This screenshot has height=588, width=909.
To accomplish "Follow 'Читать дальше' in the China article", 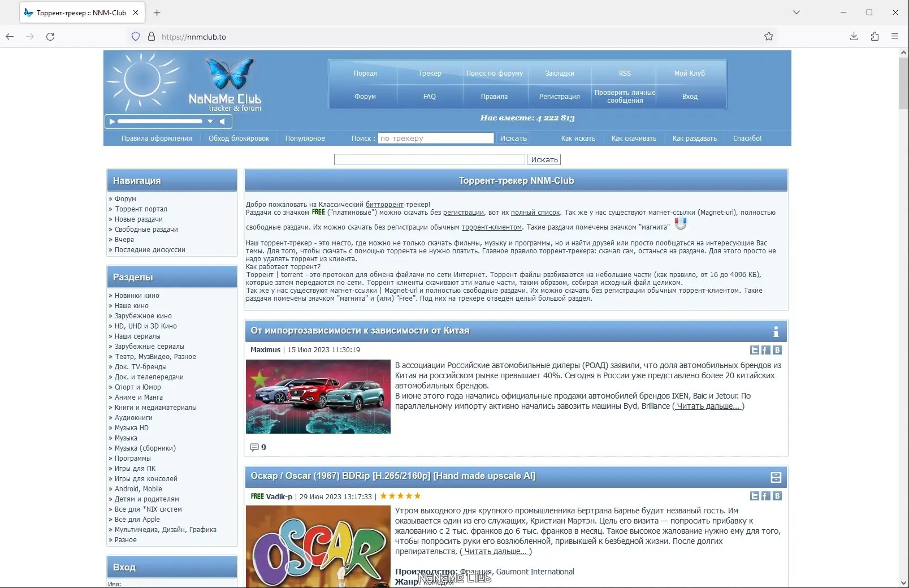I will pos(708,406).
